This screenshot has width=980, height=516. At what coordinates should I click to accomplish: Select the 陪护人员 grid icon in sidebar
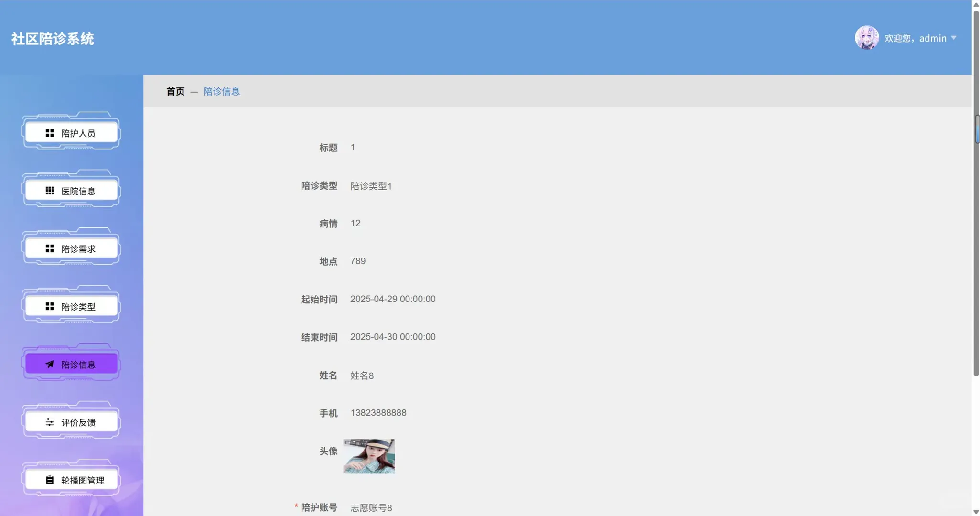click(x=50, y=133)
